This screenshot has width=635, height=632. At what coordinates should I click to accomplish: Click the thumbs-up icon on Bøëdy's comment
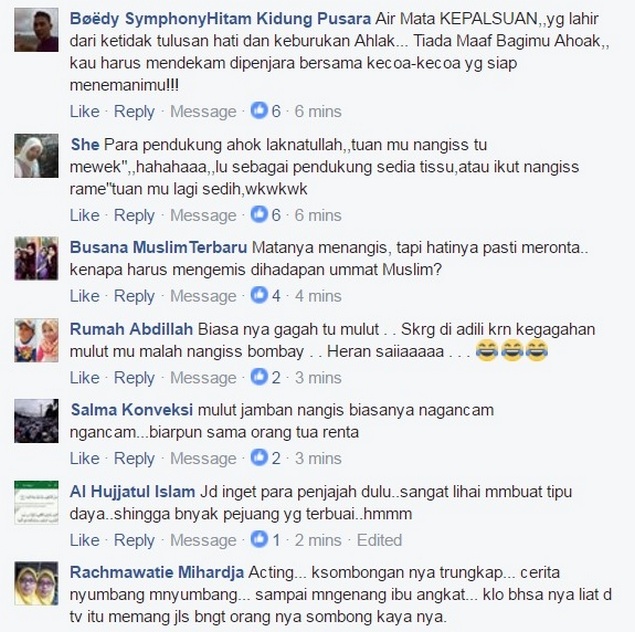259,110
